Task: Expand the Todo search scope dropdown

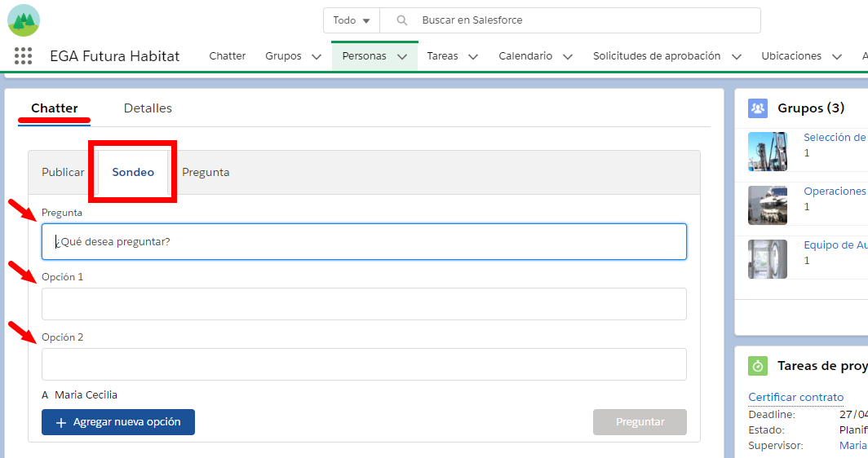Action: (352, 20)
